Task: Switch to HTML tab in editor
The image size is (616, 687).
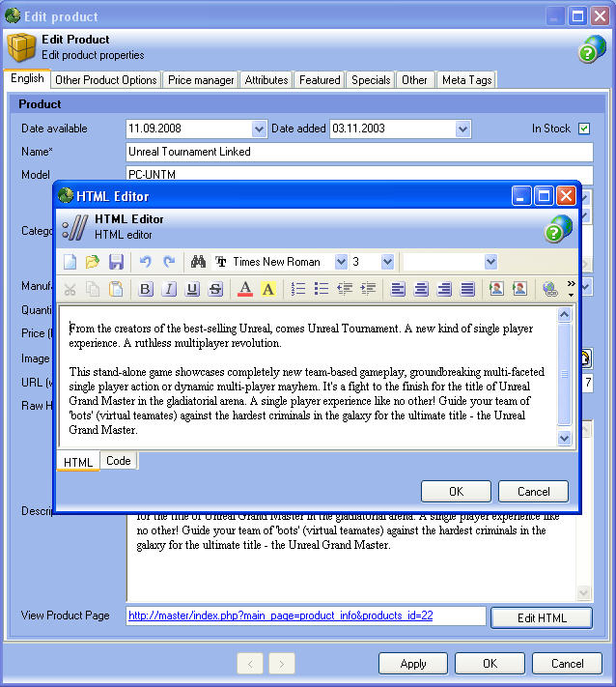Action: 78,462
